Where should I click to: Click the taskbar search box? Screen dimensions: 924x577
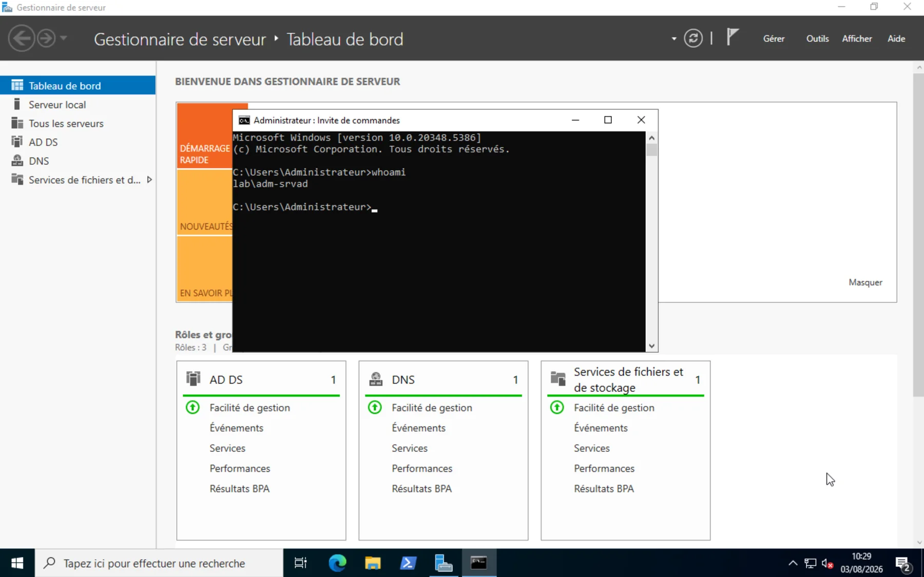tap(159, 563)
